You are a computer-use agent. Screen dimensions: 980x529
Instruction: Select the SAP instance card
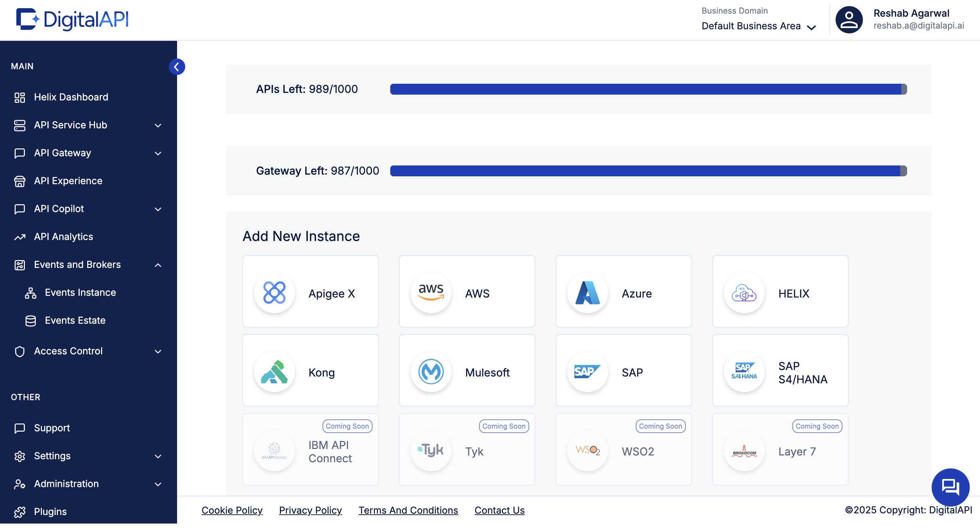click(x=623, y=370)
